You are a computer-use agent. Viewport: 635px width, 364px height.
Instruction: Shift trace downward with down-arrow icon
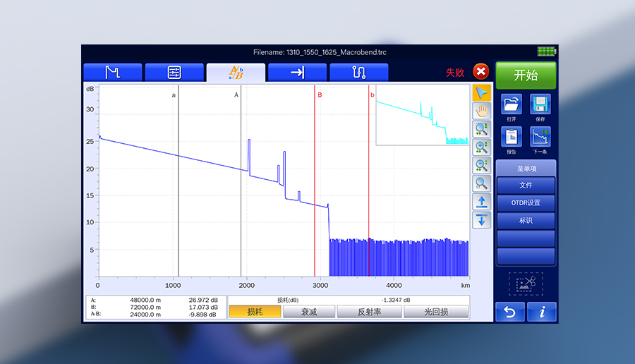pos(481,219)
